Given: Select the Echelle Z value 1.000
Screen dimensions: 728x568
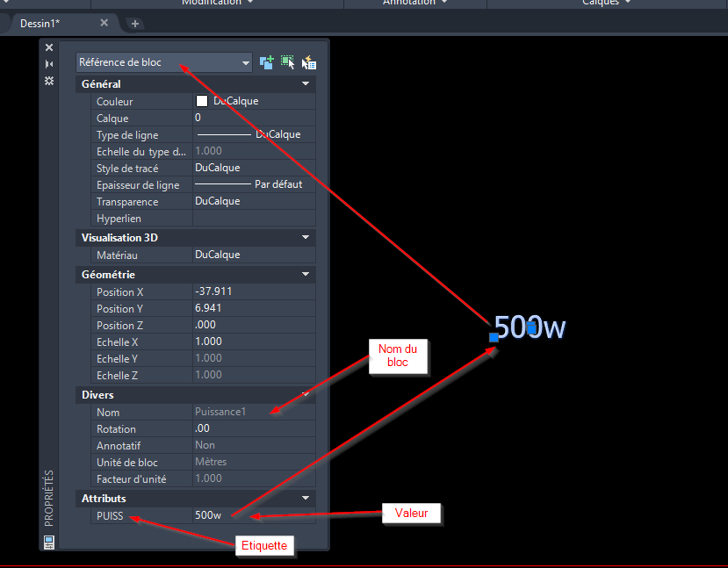Looking at the screenshot, I should click(x=254, y=375).
